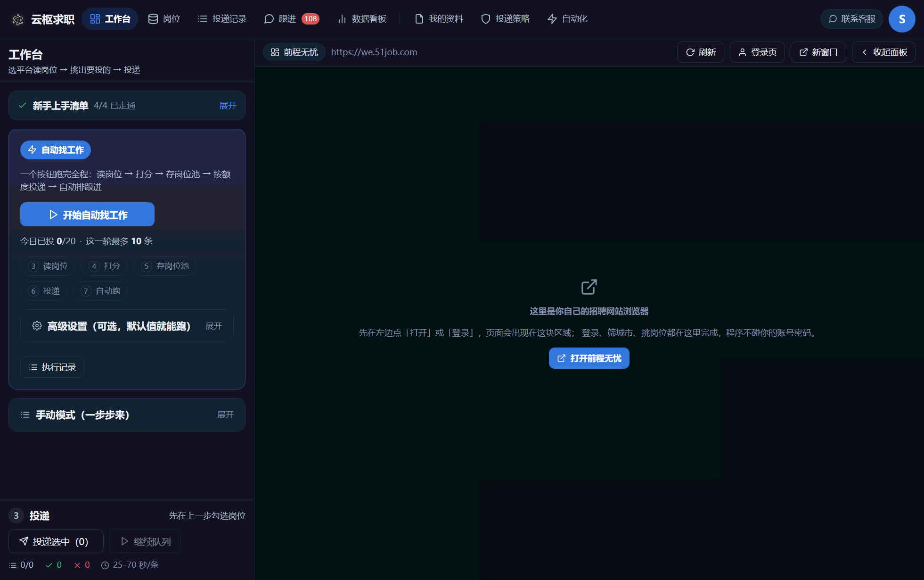This screenshot has width=924, height=580.
Task: Open 我的资料 page
Action: (x=439, y=19)
